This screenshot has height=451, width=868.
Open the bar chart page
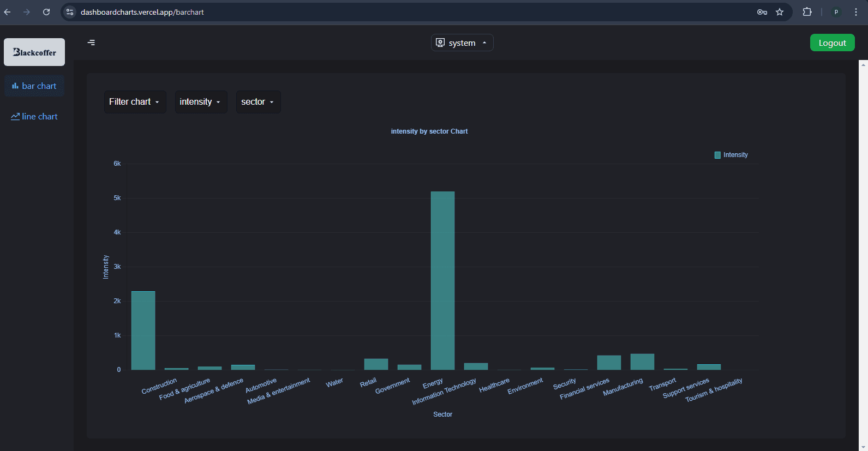click(34, 86)
